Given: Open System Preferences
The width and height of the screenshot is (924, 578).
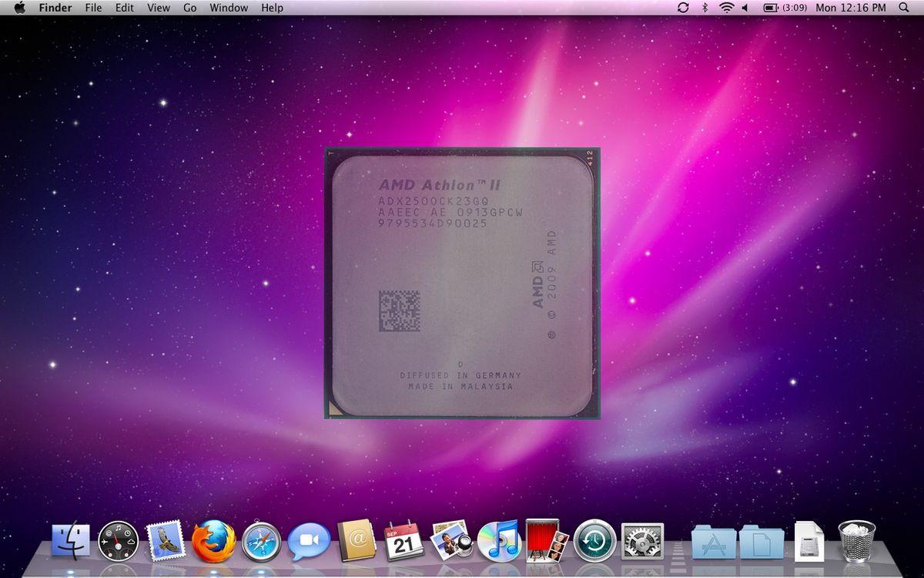Looking at the screenshot, I should pos(643,540).
